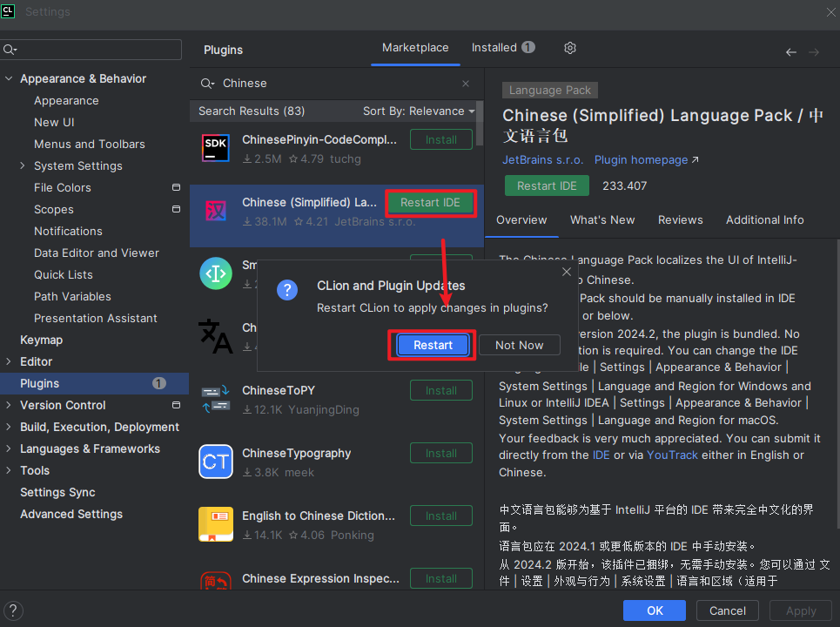
Task: Close the CLion and Plugin Updates dialog
Action: [x=567, y=273]
